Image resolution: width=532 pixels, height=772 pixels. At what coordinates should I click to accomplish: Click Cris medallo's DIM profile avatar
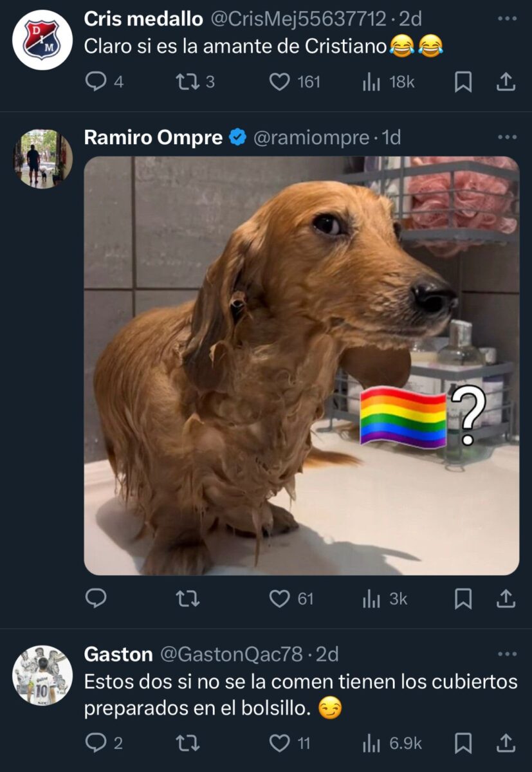42,40
